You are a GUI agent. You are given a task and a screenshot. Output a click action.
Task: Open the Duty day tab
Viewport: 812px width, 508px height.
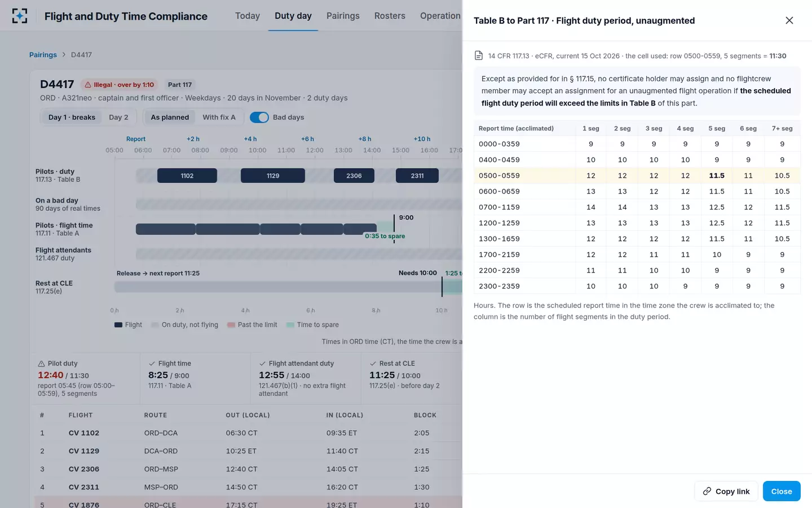(293, 16)
